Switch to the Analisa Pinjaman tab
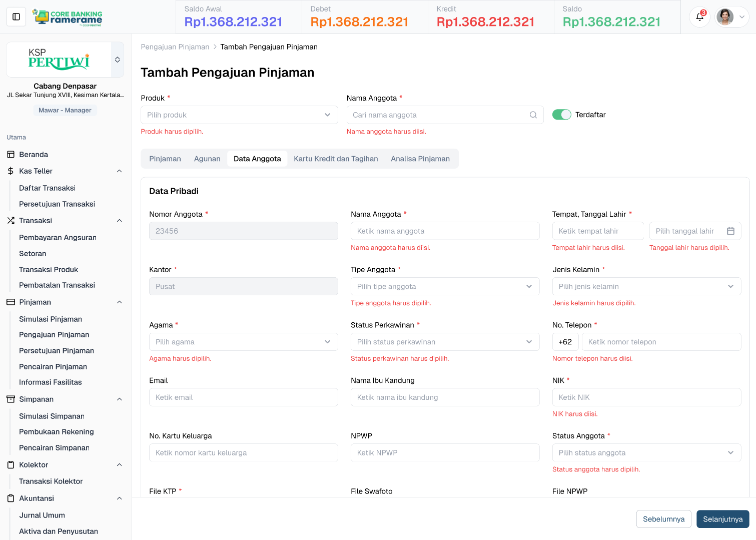This screenshot has height=540, width=756. coord(420,159)
